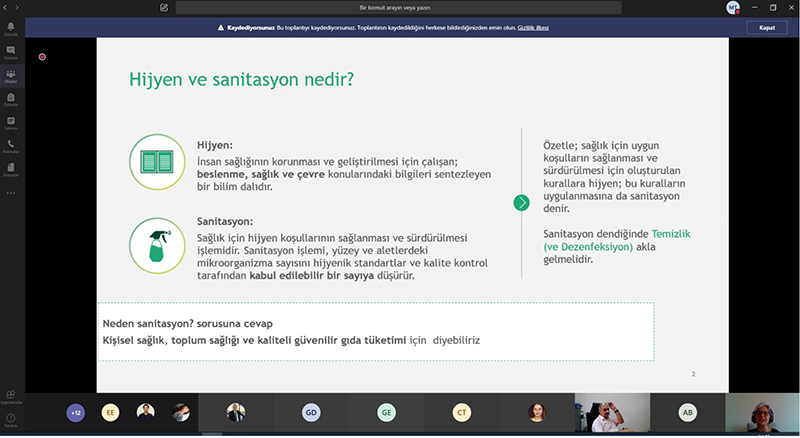The height and width of the screenshot is (438, 800).
Task: Go to Ekipler teams section
Action: [x=11, y=75]
